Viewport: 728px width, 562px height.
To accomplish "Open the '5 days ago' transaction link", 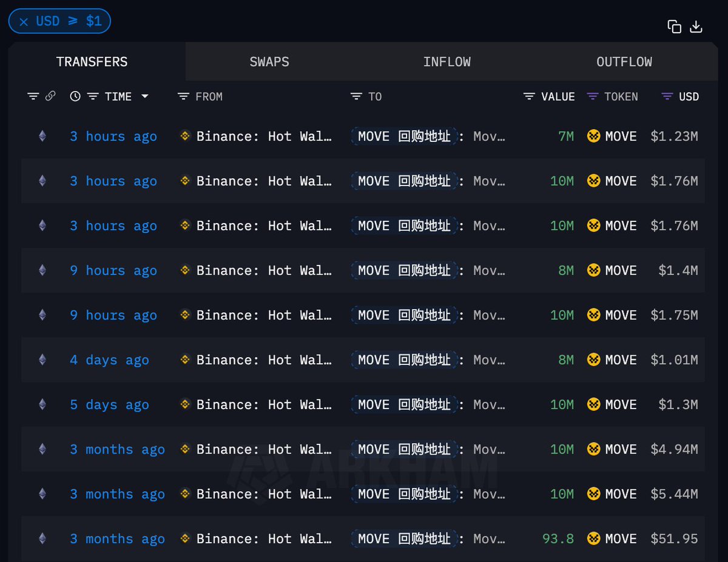I will (x=109, y=404).
